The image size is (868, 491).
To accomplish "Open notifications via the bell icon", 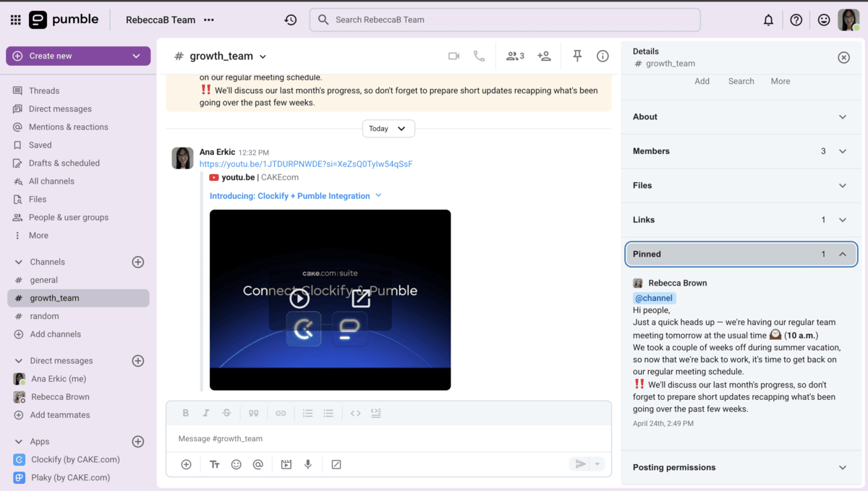I will pos(768,20).
